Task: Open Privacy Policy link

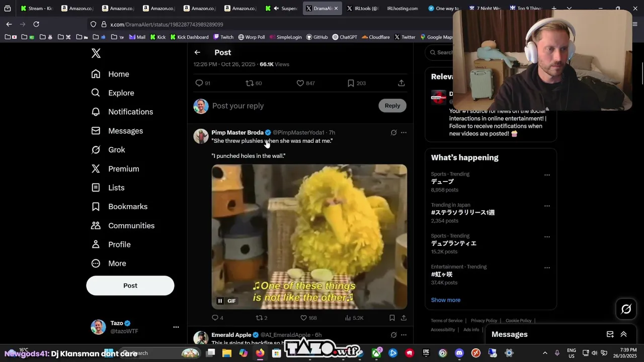Action: tap(484, 321)
